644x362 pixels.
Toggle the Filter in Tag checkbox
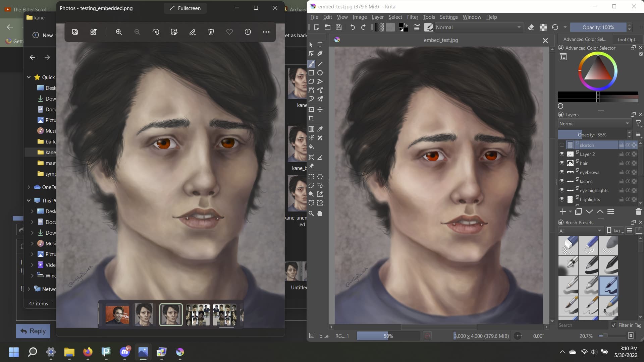click(x=614, y=325)
